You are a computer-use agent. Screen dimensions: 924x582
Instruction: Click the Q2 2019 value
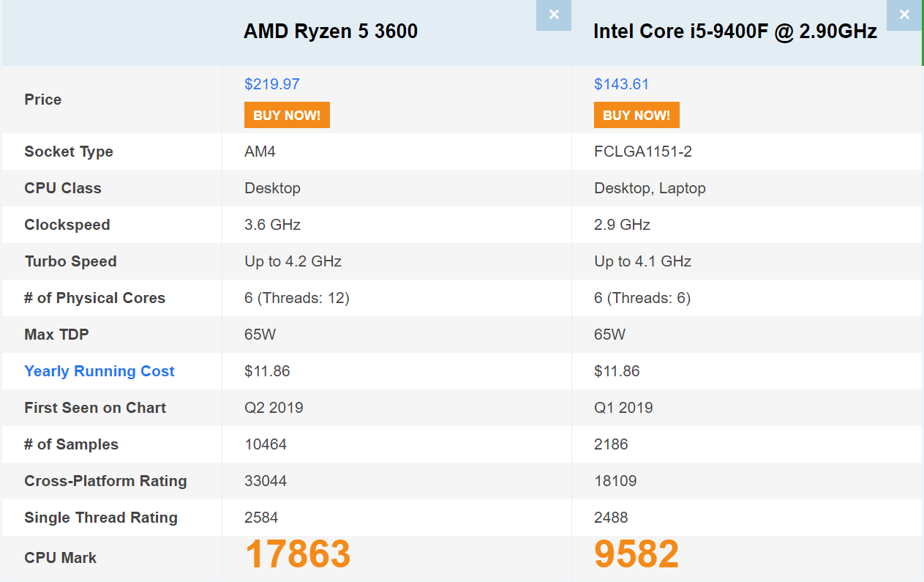pyautogui.click(x=274, y=408)
